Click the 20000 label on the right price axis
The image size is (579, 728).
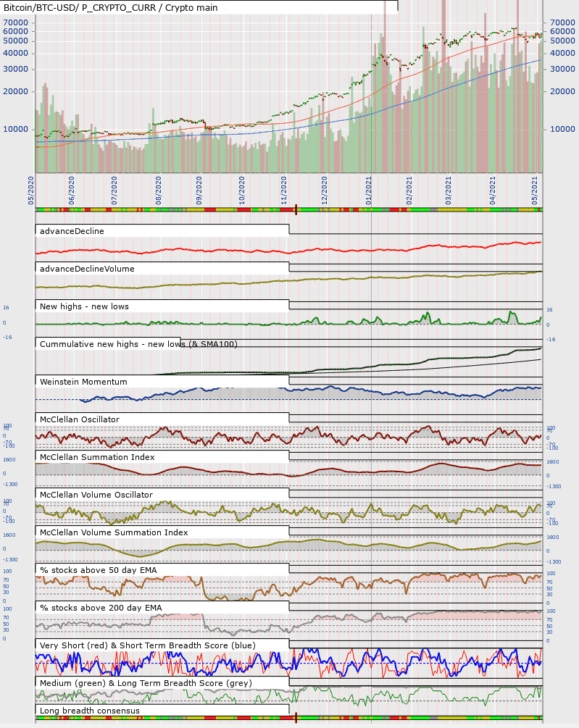pyautogui.click(x=563, y=91)
